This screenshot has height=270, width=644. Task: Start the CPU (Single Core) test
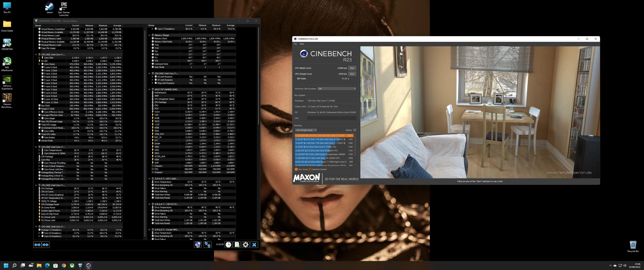(352, 74)
